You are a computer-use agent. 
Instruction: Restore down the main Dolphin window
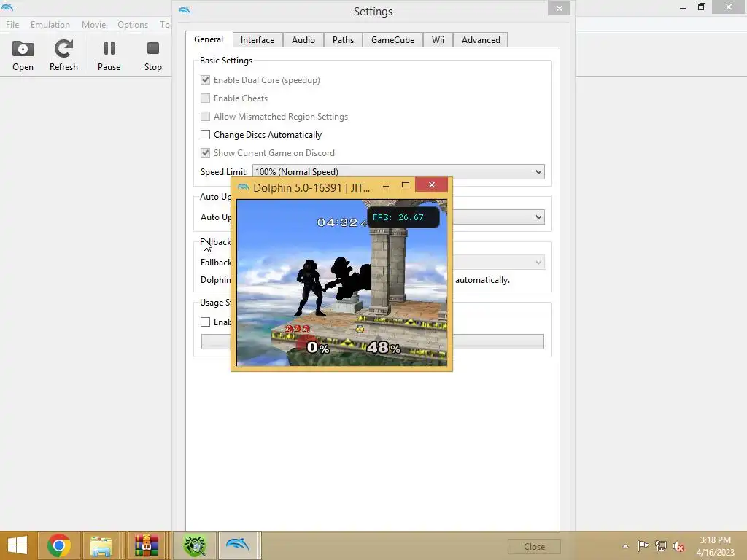point(701,7)
